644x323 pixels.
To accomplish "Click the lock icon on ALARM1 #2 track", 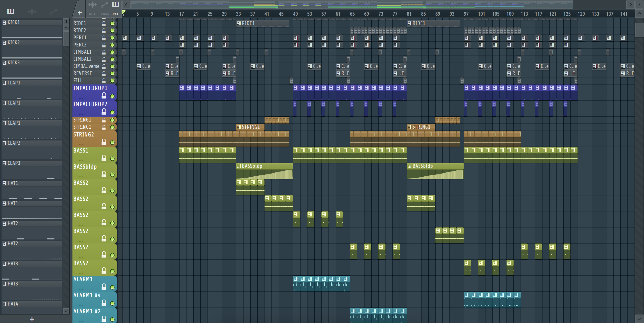I will pos(104,319).
